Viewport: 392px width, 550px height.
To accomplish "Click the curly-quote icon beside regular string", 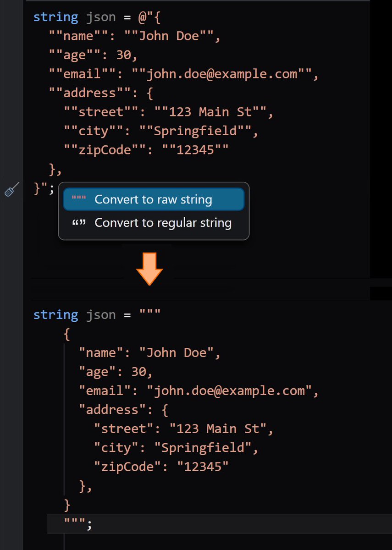I will pos(79,223).
